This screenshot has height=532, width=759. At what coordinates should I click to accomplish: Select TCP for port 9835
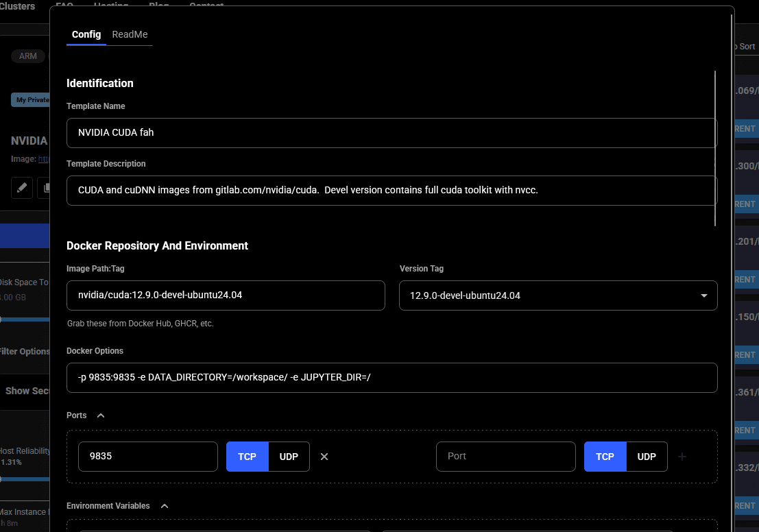point(247,457)
